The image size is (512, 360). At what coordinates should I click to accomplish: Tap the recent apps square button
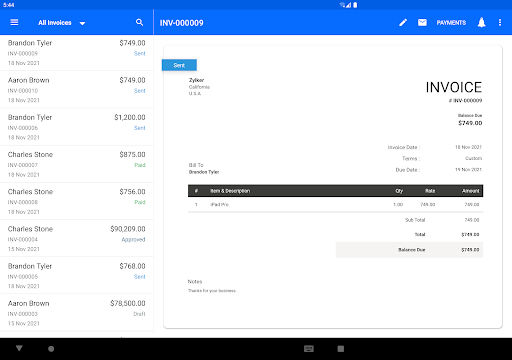coord(341,349)
